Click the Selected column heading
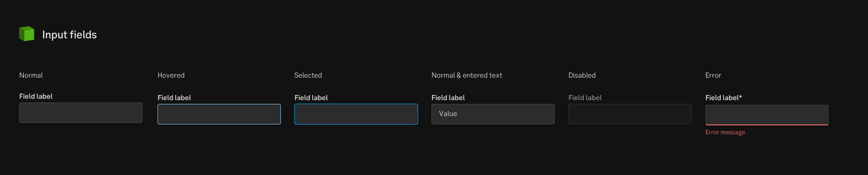 click(308, 75)
